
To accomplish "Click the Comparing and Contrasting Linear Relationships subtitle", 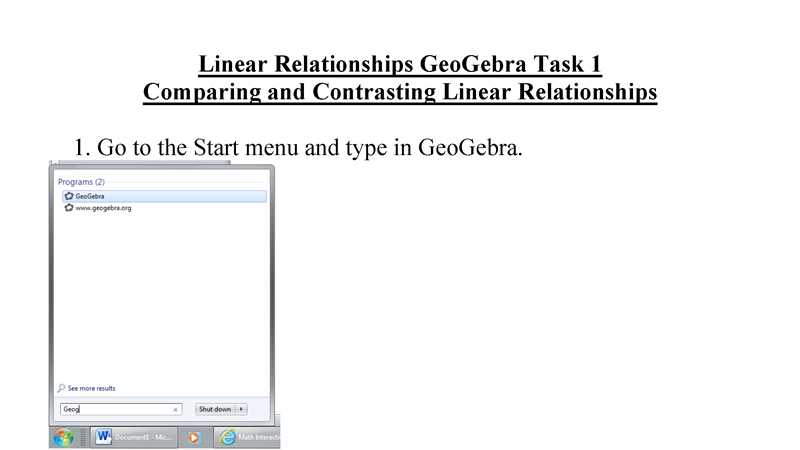I will click(400, 92).
